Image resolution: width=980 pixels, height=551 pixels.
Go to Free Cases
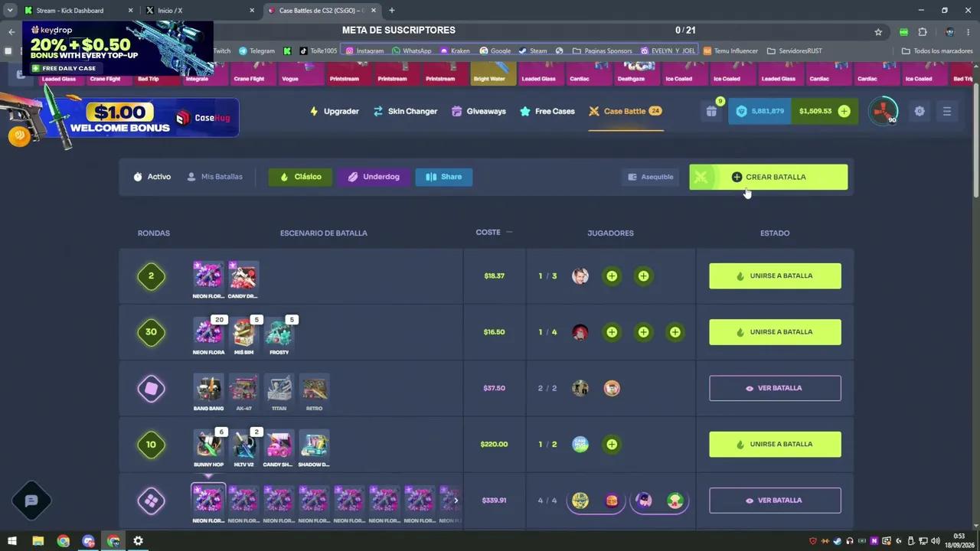(547, 112)
